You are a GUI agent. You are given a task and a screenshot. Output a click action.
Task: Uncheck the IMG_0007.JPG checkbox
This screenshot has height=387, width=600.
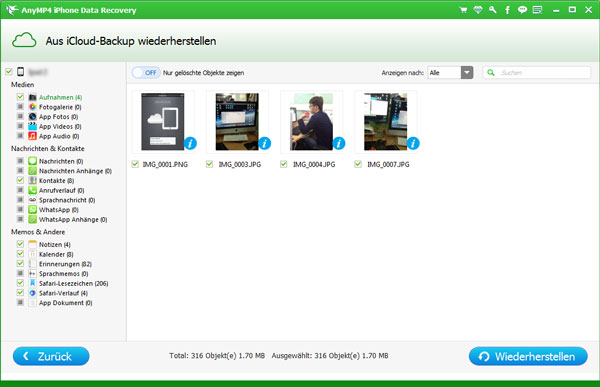point(358,164)
